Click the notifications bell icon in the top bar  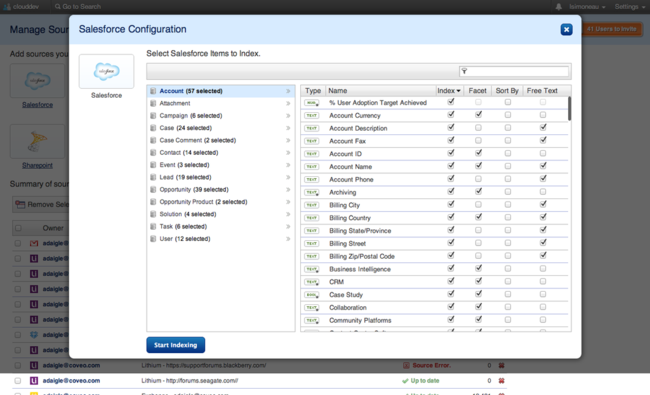coord(559,7)
